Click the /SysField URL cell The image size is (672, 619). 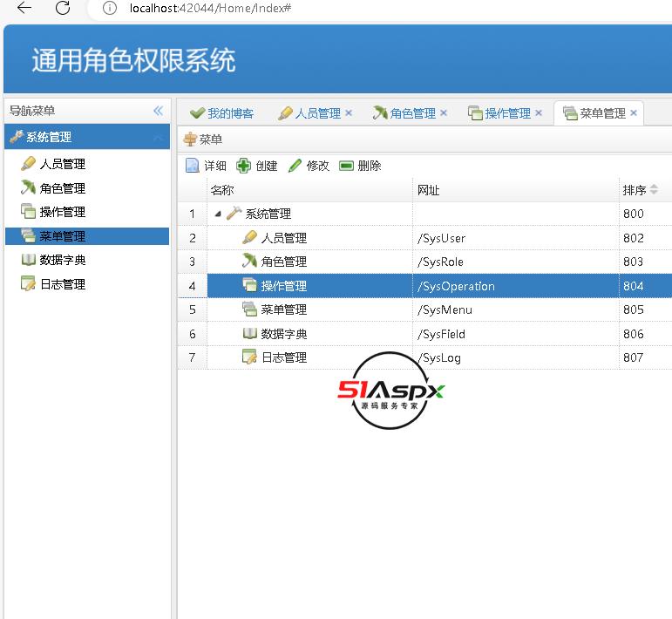click(516, 334)
